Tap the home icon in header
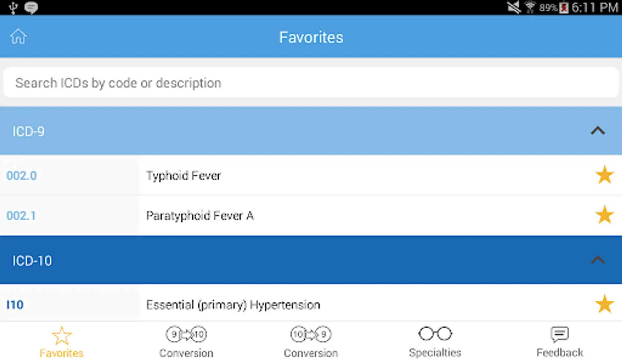Image resolution: width=622 pixels, height=364 pixels. (18, 37)
